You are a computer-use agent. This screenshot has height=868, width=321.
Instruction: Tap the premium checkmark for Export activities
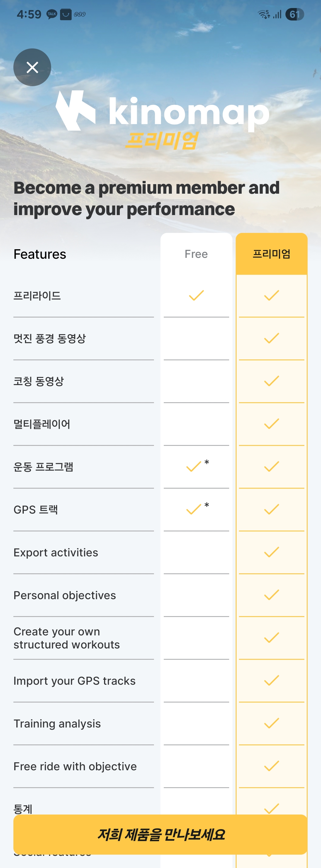coord(271,552)
